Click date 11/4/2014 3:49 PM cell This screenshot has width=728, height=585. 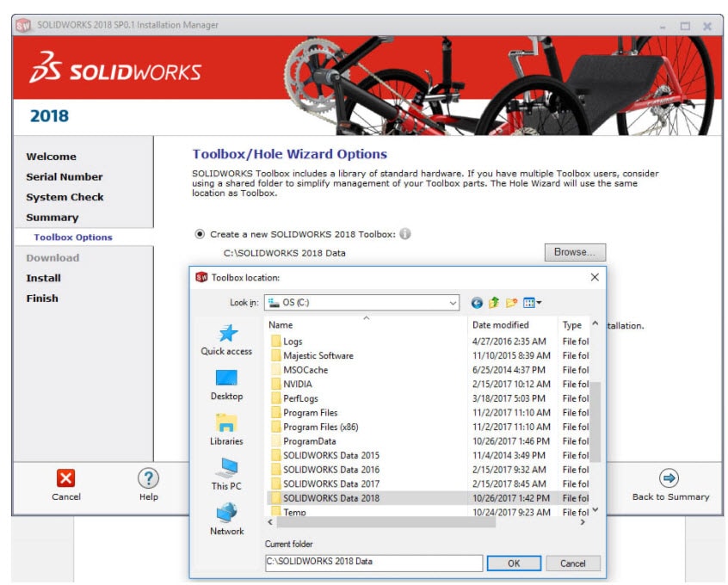(509, 456)
